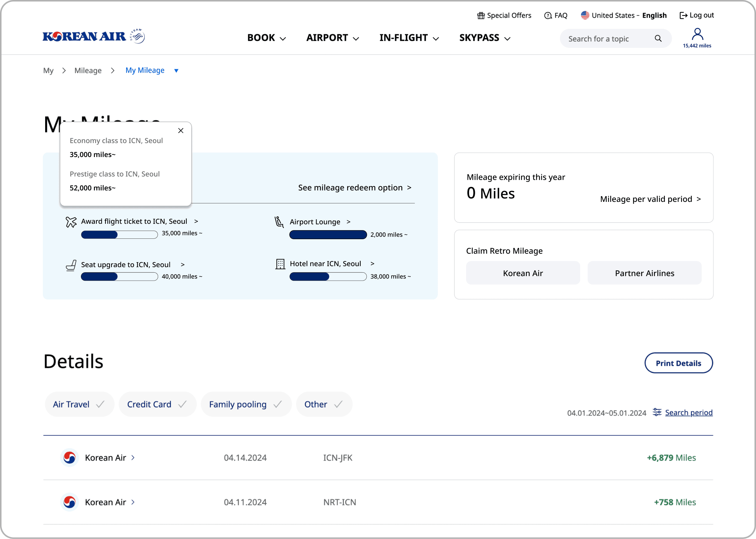Toggle the Credit Card filter

pyautogui.click(x=157, y=404)
